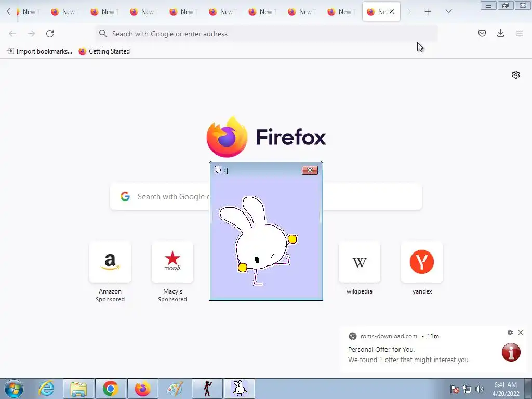Expand the List all tabs chevron
Image resolution: width=532 pixels, height=399 pixels.
(448, 11)
